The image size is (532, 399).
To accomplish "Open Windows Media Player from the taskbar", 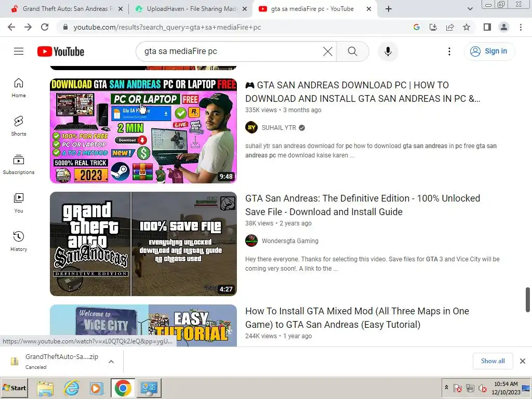I will [x=96, y=388].
